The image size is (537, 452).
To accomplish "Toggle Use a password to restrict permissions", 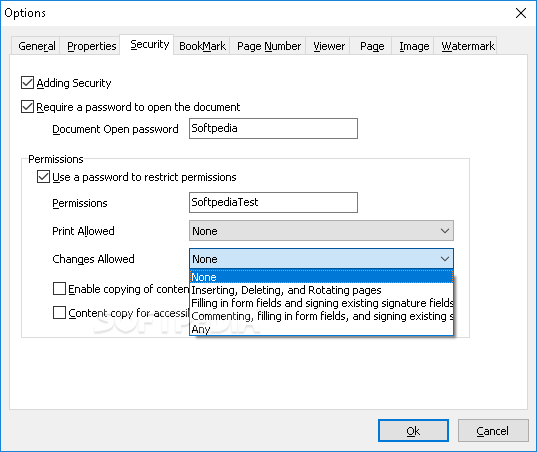I will (43, 177).
